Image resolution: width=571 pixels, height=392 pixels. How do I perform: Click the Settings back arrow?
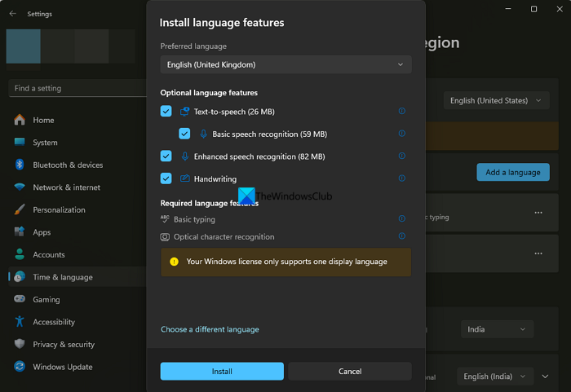(x=12, y=14)
